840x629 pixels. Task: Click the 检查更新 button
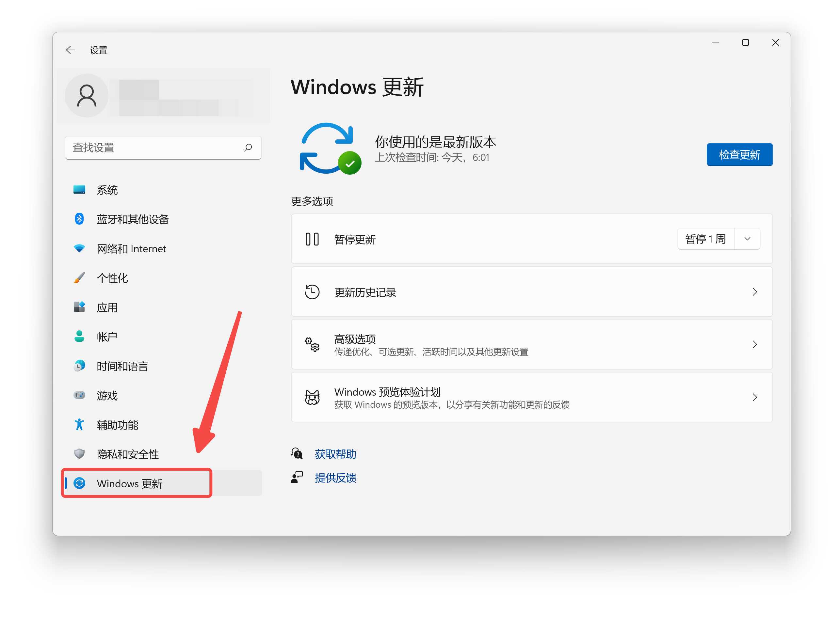[739, 154]
